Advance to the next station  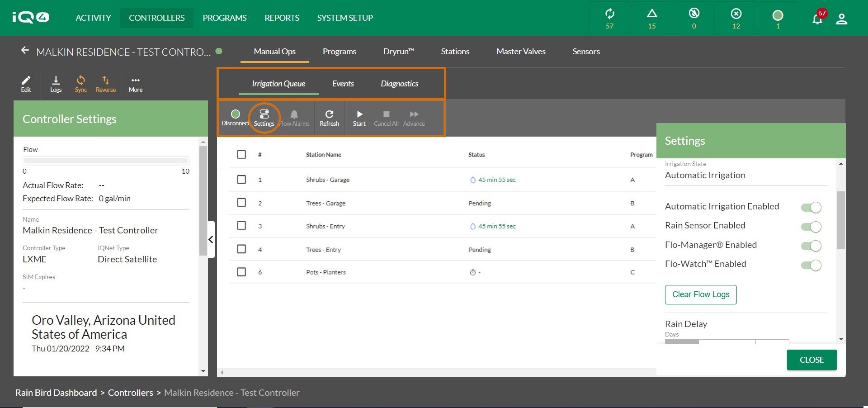click(414, 118)
